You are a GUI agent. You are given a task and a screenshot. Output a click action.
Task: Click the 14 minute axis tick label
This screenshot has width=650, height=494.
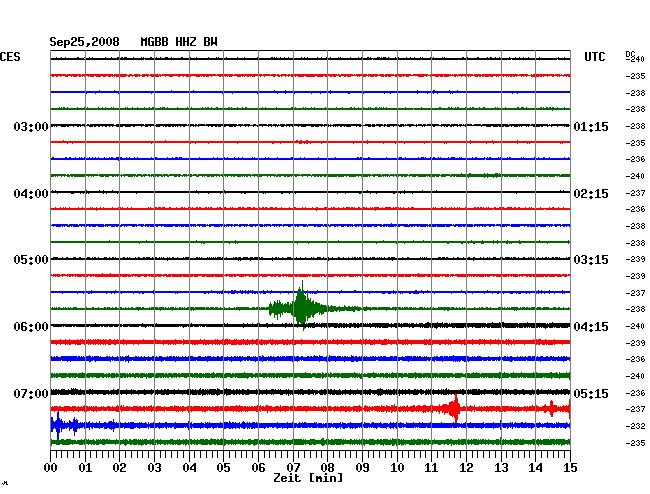[535, 468]
